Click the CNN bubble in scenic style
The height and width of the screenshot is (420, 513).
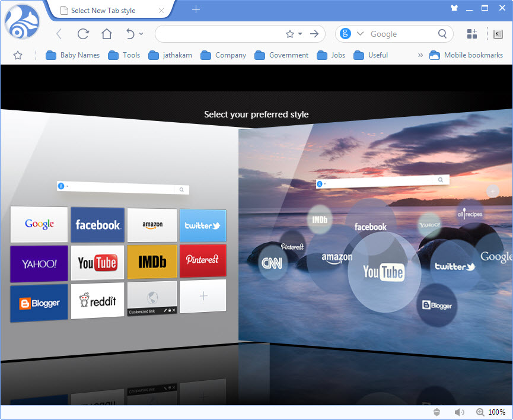point(272,263)
